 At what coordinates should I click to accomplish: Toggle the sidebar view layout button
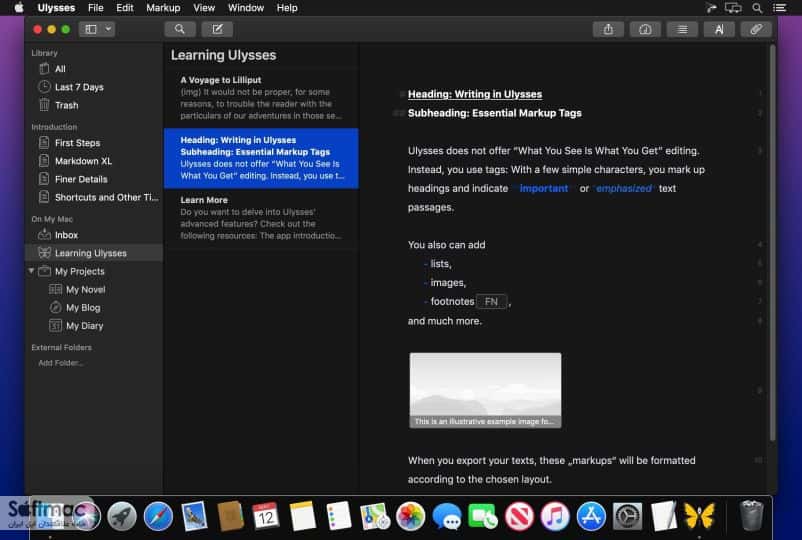click(91, 29)
